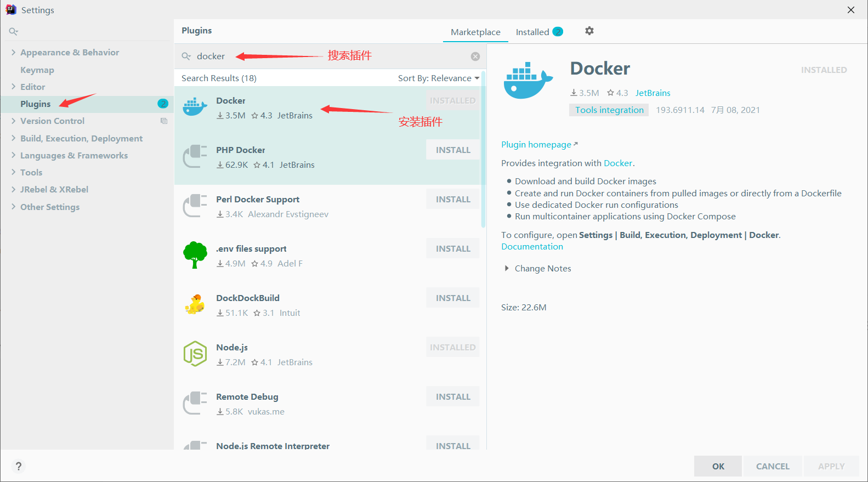Click the Size: 22.6M text

(524, 308)
